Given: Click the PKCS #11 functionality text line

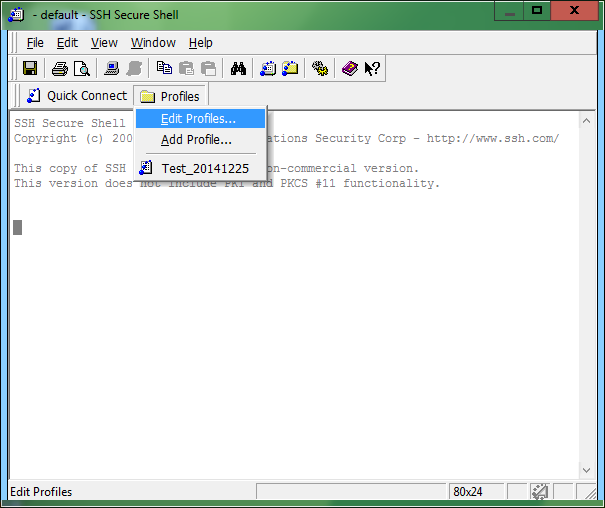Looking at the screenshot, I should (226, 183).
